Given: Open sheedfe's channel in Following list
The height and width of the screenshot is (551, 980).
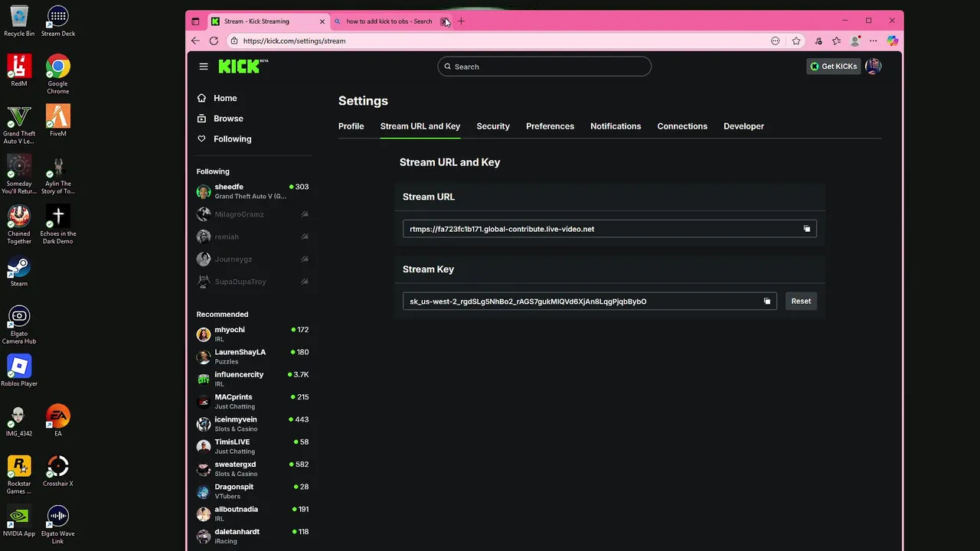Looking at the screenshot, I should (253, 191).
